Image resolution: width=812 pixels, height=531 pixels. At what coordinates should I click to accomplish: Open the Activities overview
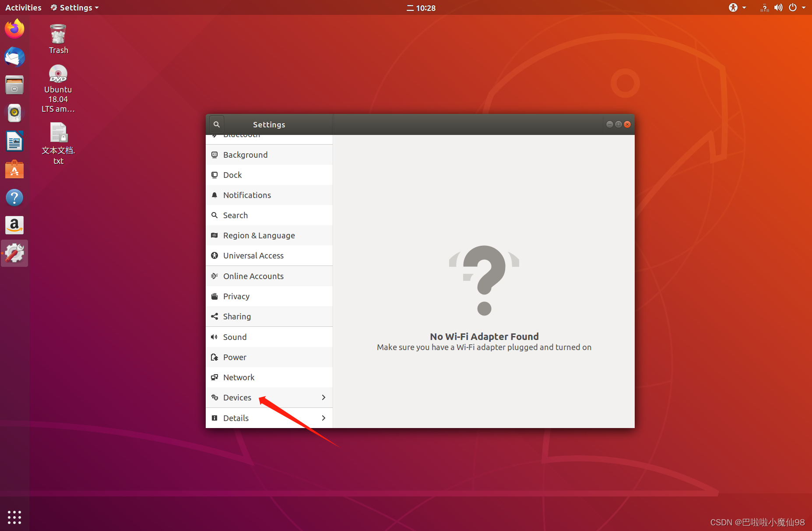[x=23, y=7]
